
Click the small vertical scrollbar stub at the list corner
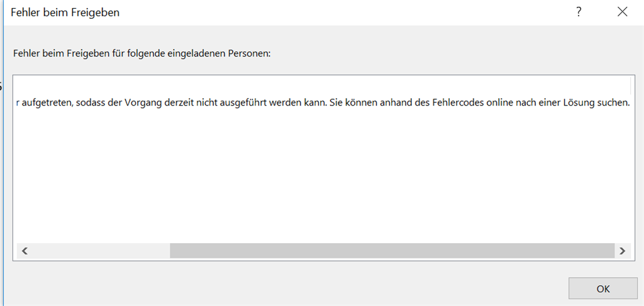(630, 85)
